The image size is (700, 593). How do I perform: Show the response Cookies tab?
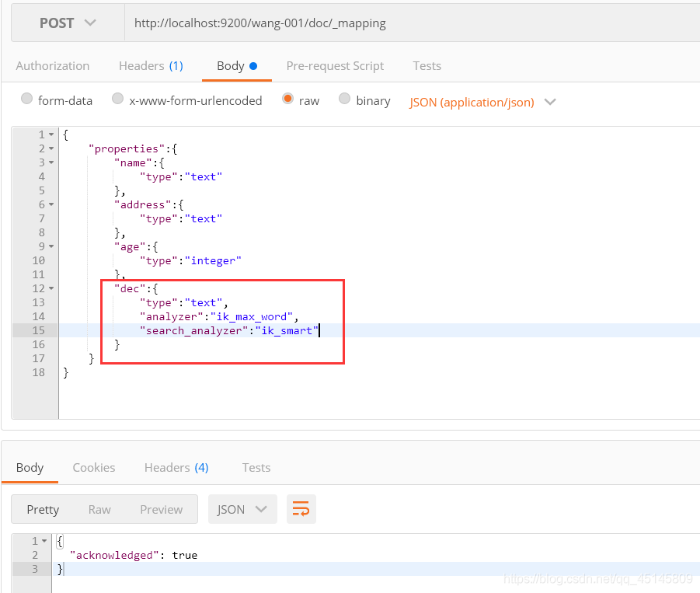pos(94,467)
